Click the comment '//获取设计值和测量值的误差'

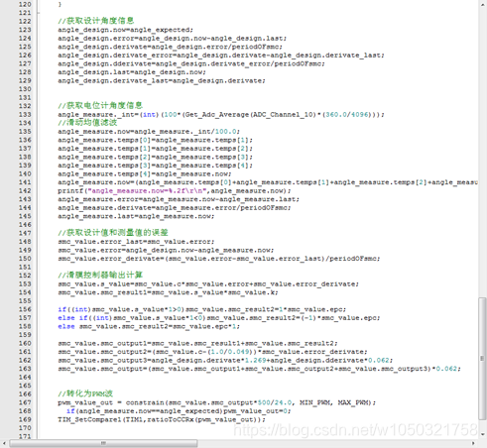[x=113, y=232]
